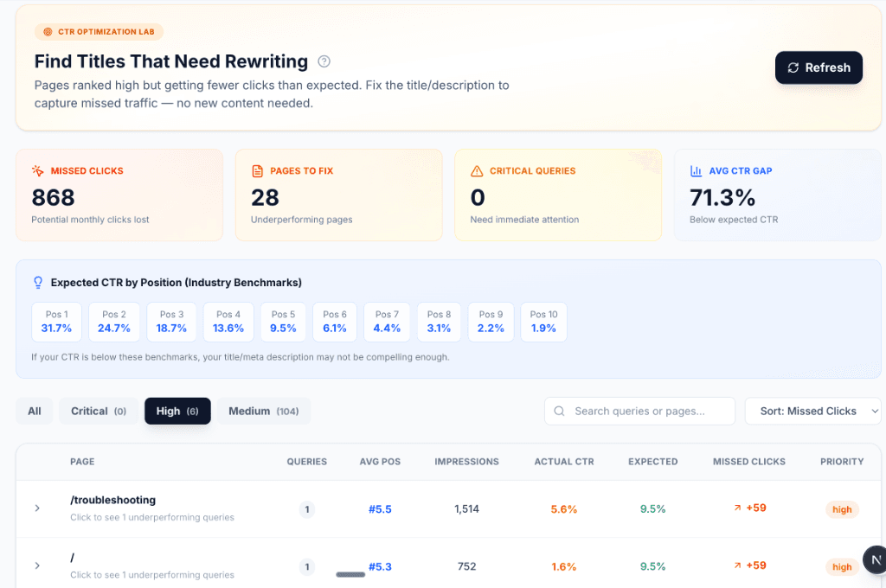Click the /troubleshooting page link

pos(112,500)
